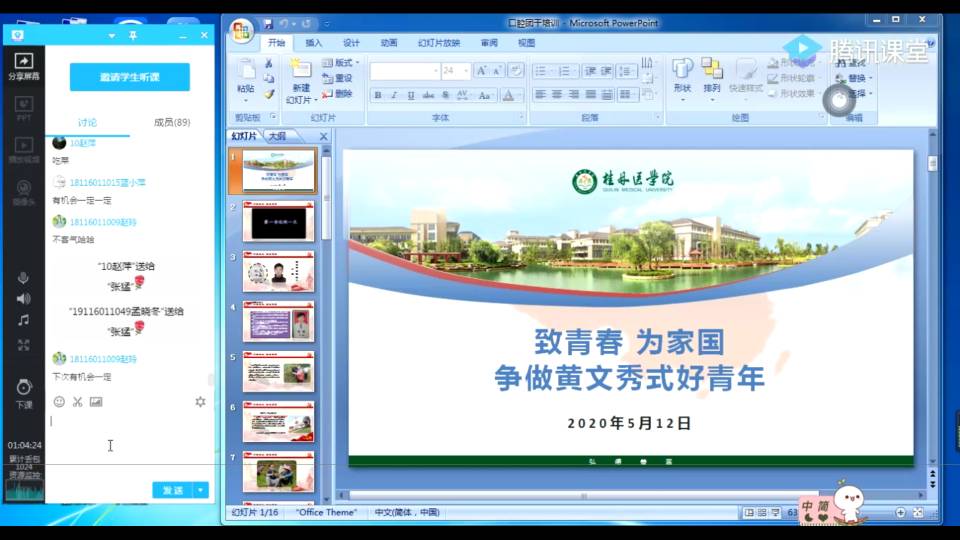This screenshot has width=960, height=540.
Task: Click the Office button in PowerPoint
Action: point(242,31)
